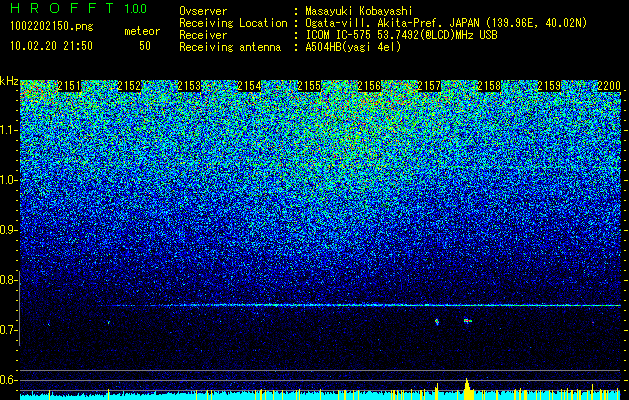The height and width of the screenshot is (400, 629).
Task: Click the 0.6 frequency axis label
Action: pyautogui.click(x=8, y=380)
